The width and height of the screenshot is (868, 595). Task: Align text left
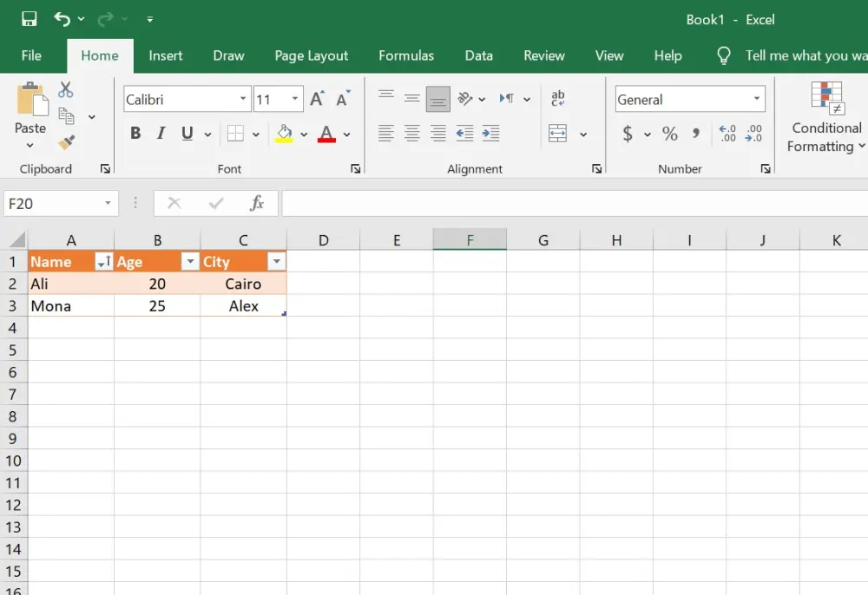coord(386,134)
